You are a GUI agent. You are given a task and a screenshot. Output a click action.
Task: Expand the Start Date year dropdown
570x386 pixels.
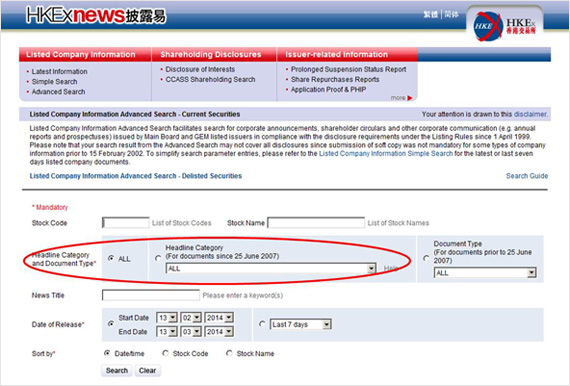click(x=219, y=318)
